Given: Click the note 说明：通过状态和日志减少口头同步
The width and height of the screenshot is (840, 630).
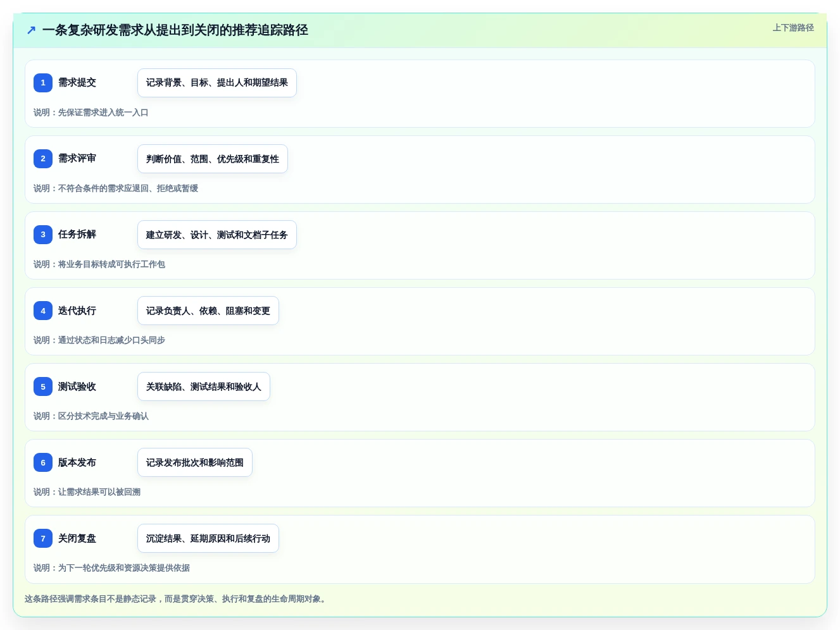Looking at the screenshot, I should click(x=99, y=340).
